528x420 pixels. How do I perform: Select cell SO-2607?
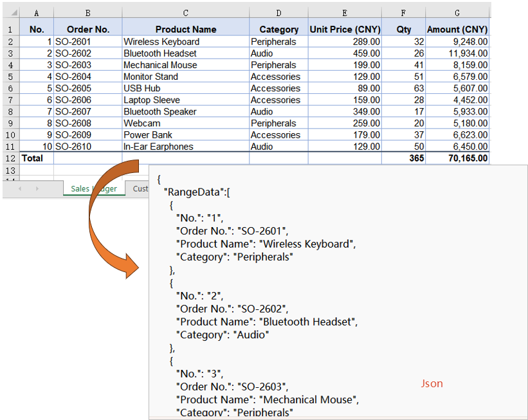coord(88,112)
